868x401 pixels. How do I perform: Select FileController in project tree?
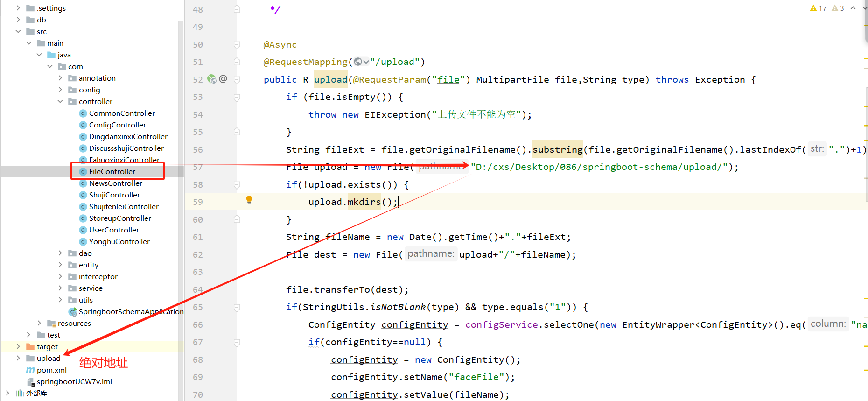click(112, 171)
